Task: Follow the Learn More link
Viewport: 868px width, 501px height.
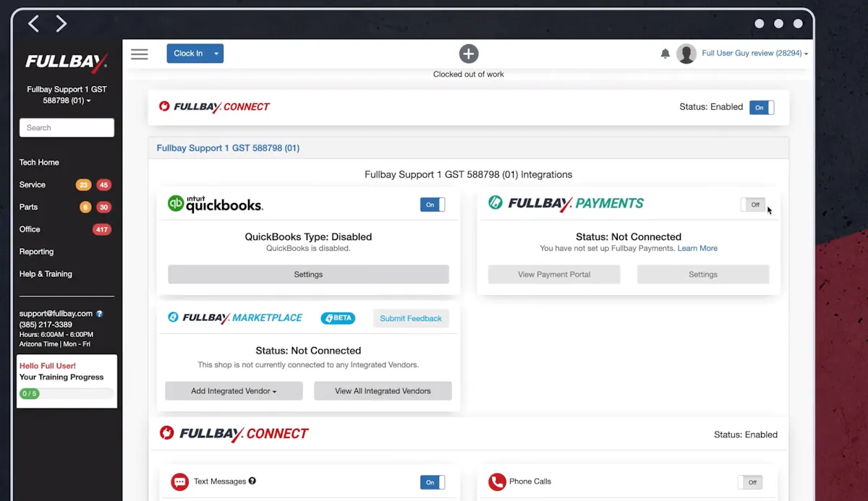Action: (697, 249)
